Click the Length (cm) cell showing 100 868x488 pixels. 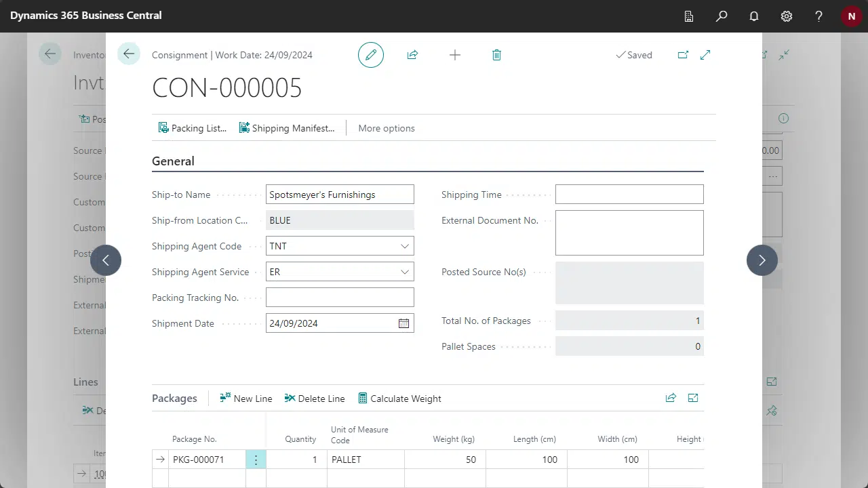pos(526,460)
